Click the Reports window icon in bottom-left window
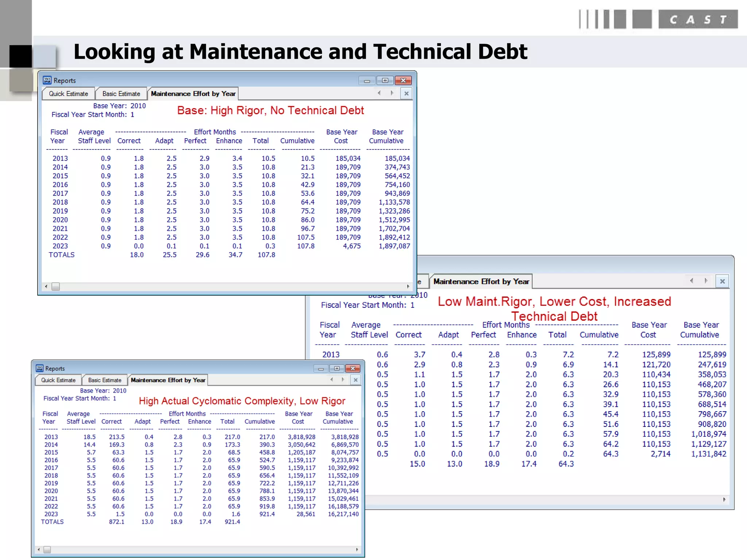Viewport: 747px width, 560px height. pos(39,368)
